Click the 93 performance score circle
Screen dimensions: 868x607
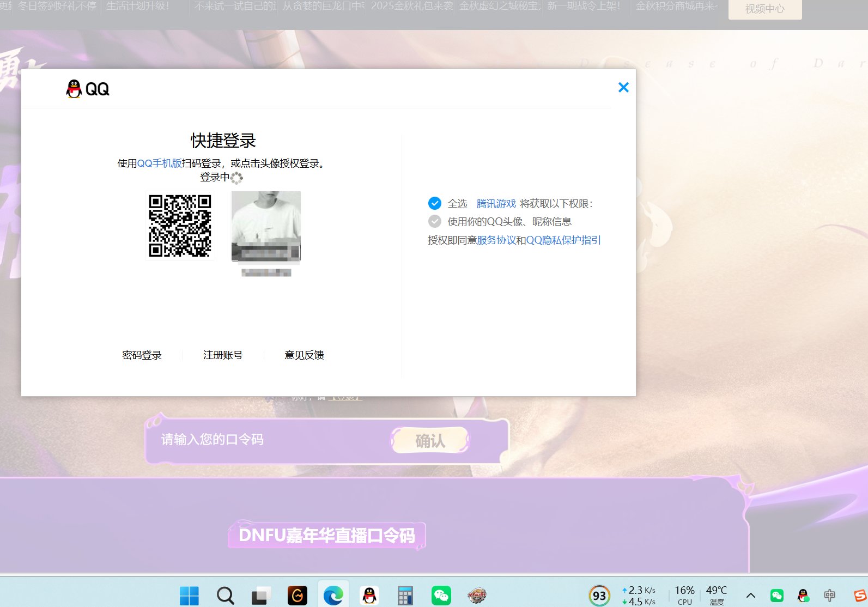tap(599, 596)
